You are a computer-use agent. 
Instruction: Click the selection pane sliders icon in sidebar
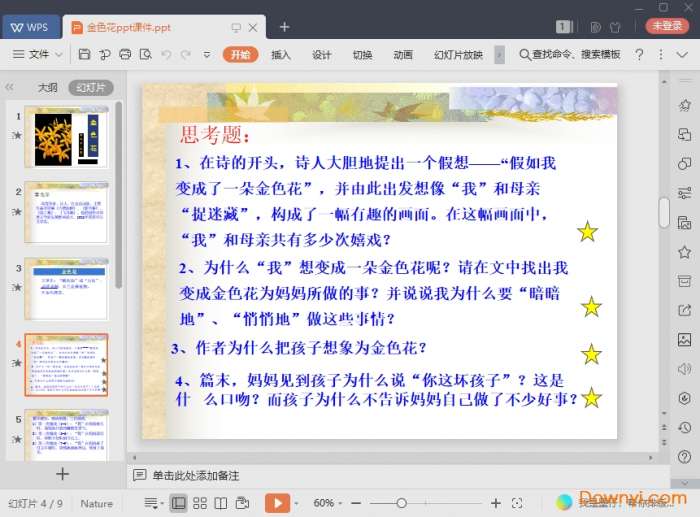[684, 193]
